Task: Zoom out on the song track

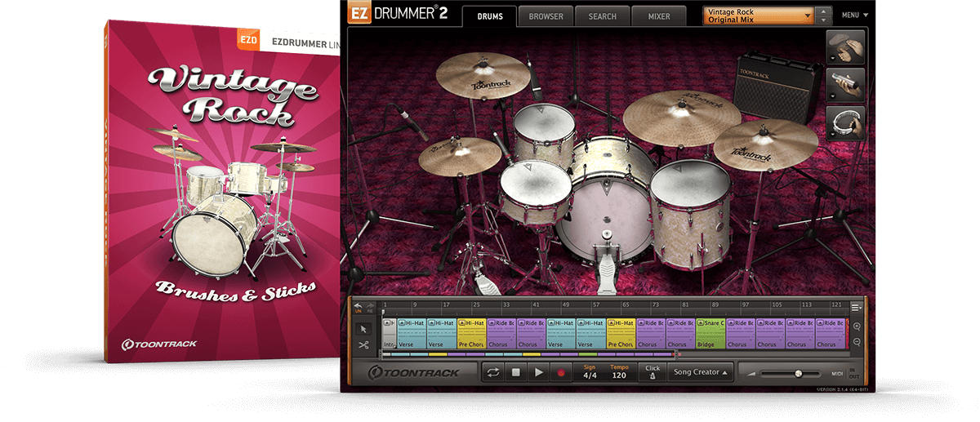Action: coord(857,342)
